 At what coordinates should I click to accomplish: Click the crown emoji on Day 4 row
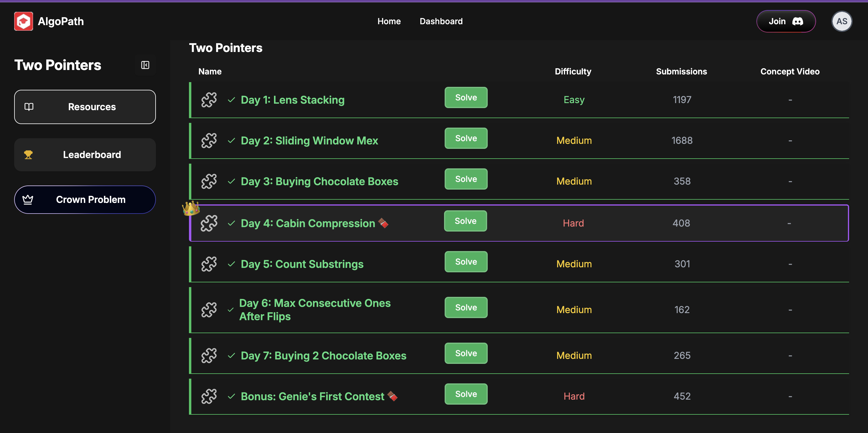pyautogui.click(x=191, y=208)
